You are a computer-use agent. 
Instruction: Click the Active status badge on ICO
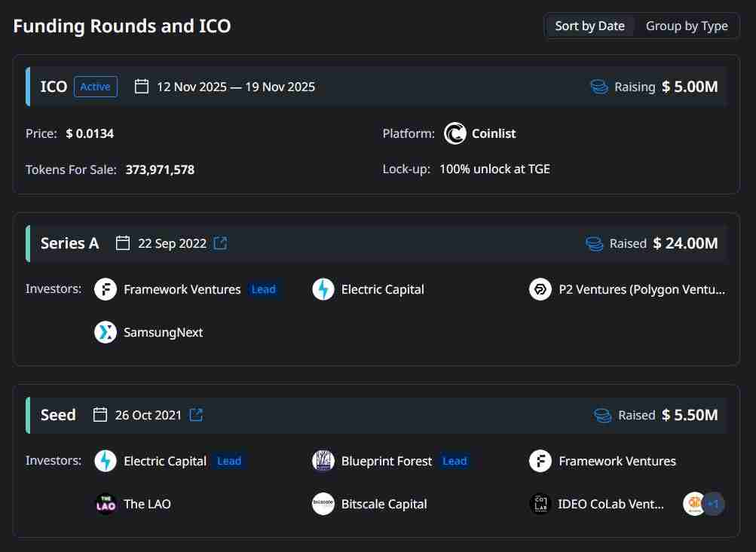96,87
